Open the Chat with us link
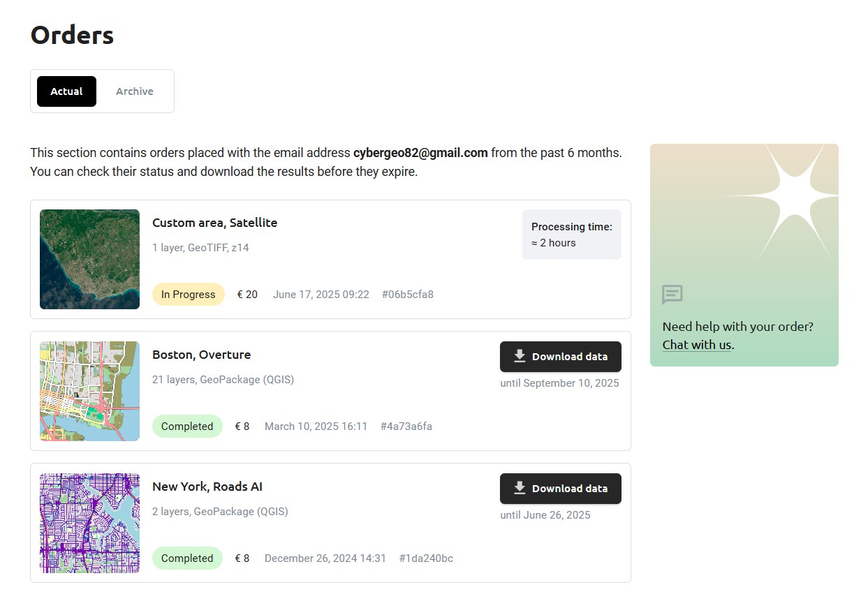868x608 pixels. pos(696,345)
